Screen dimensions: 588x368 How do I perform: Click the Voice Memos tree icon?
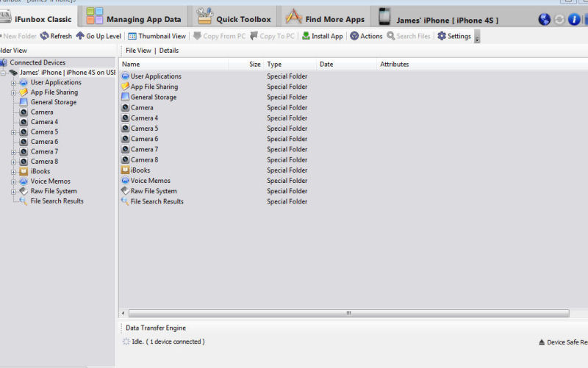click(24, 181)
